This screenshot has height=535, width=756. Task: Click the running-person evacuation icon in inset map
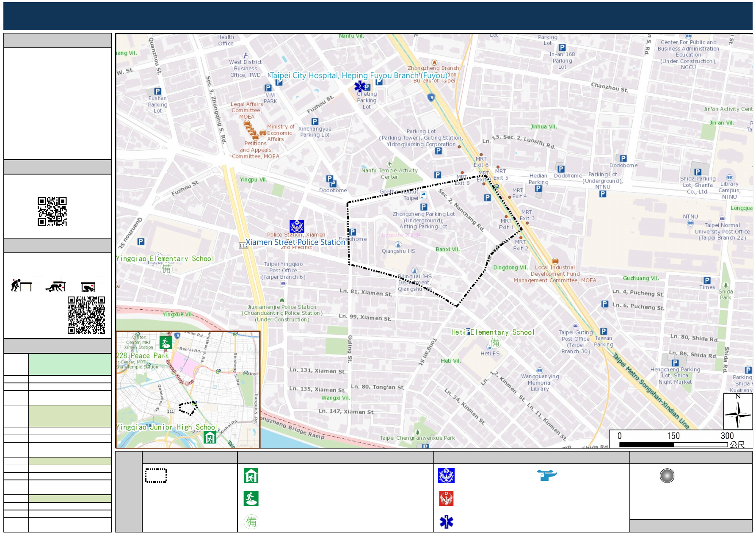pyautogui.click(x=166, y=342)
